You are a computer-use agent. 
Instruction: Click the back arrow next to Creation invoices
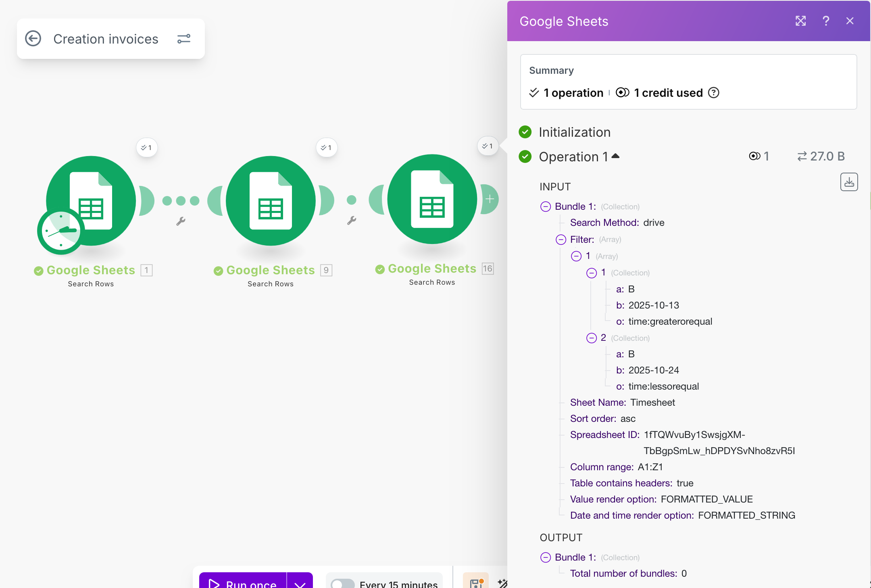(33, 39)
